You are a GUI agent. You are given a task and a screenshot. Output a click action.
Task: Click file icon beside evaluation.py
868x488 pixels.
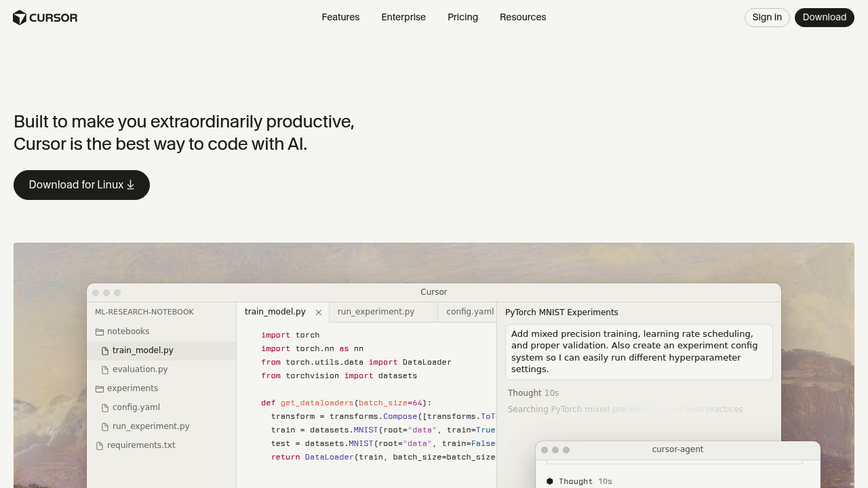105,369
